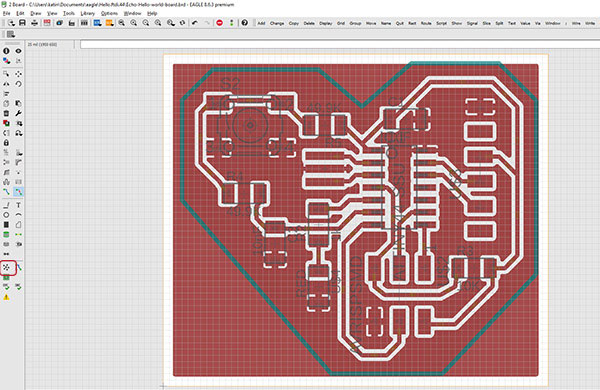
Task: Open the Edit menu
Action: pyautogui.click(x=20, y=13)
